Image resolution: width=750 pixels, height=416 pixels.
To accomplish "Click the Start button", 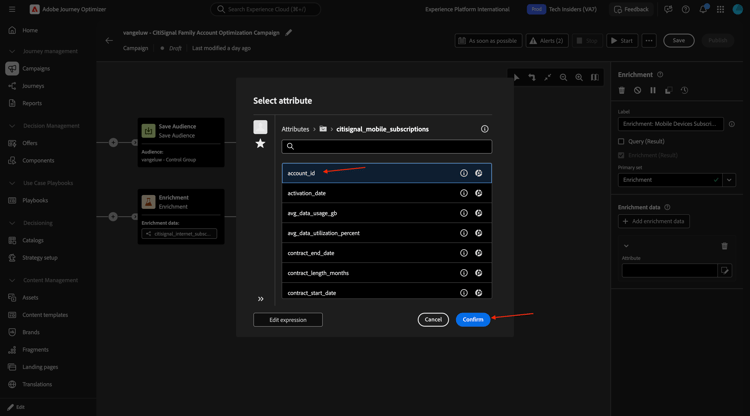I will (x=622, y=41).
